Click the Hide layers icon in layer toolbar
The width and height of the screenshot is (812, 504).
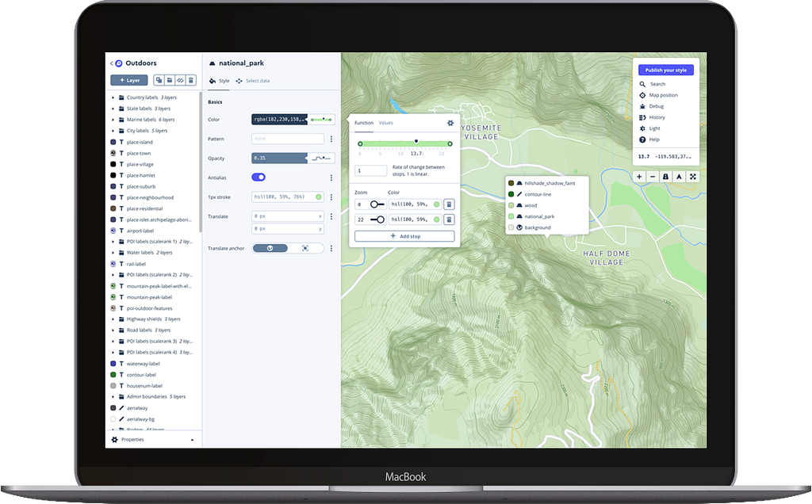180,80
